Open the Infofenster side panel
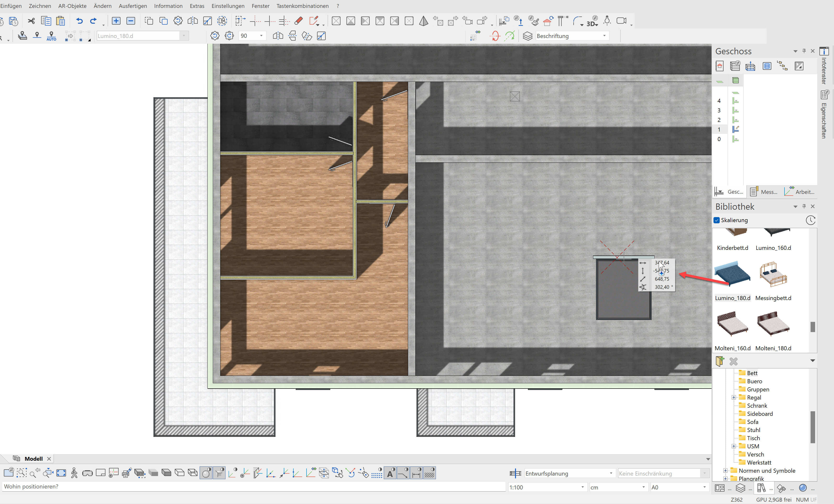The height and width of the screenshot is (504, 834). 824,66
